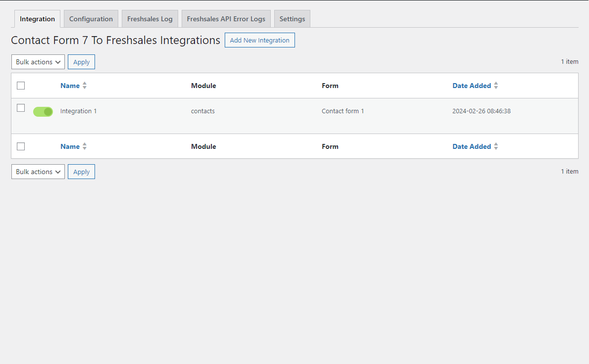Viewport: 589px width, 364px height.
Task: Open Freshsales API Error Logs tab
Action: (x=226, y=19)
